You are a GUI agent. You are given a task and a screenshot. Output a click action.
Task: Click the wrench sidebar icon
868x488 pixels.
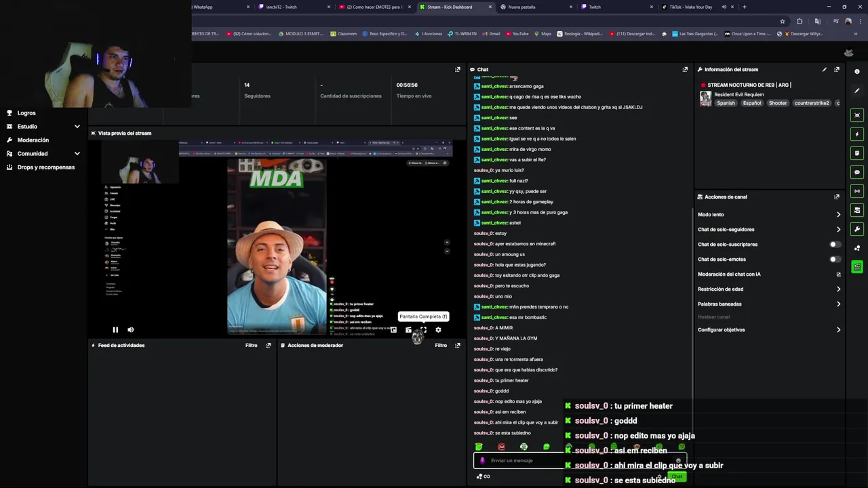tap(857, 229)
